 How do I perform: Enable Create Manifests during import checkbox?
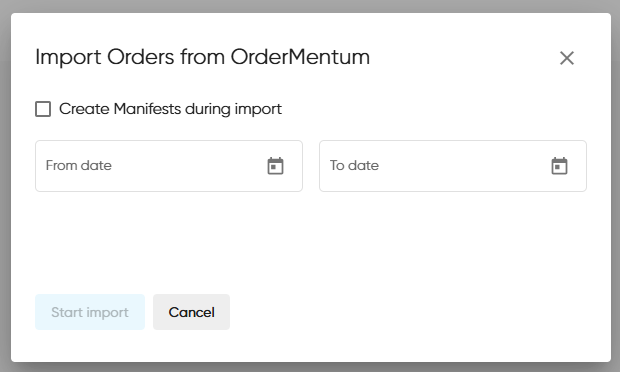point(43,109)
